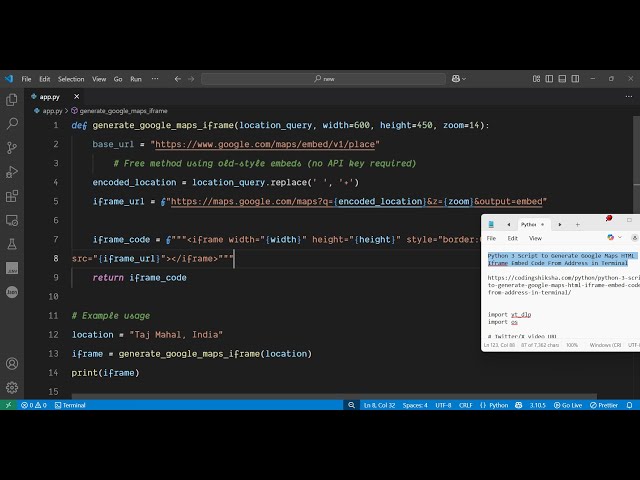
Task: Open the Explorer view in activity bar
Action: click(12, 100)
